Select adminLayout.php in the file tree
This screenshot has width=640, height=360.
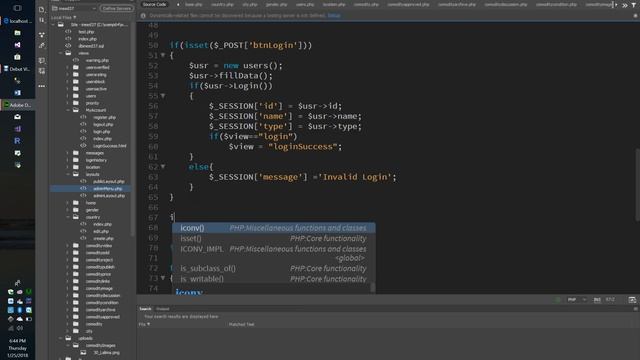(109, 196)
